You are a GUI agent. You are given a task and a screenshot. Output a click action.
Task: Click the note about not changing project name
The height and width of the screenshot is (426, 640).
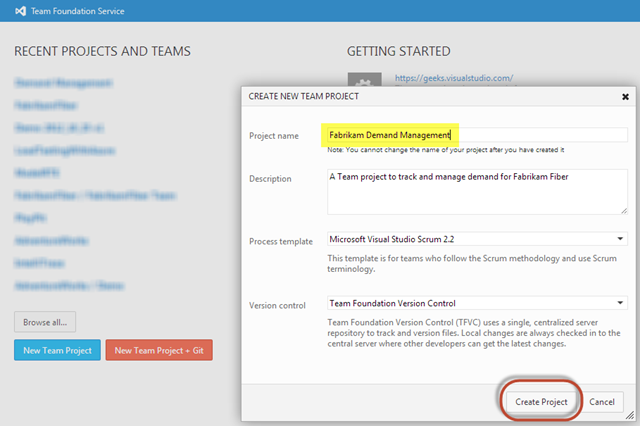(446, 150)
